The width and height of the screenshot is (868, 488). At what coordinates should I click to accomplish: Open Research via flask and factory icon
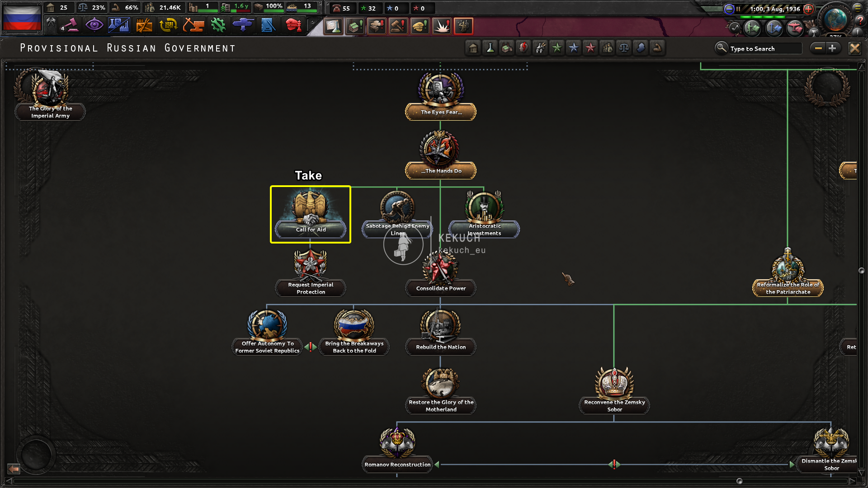point(119,25)
